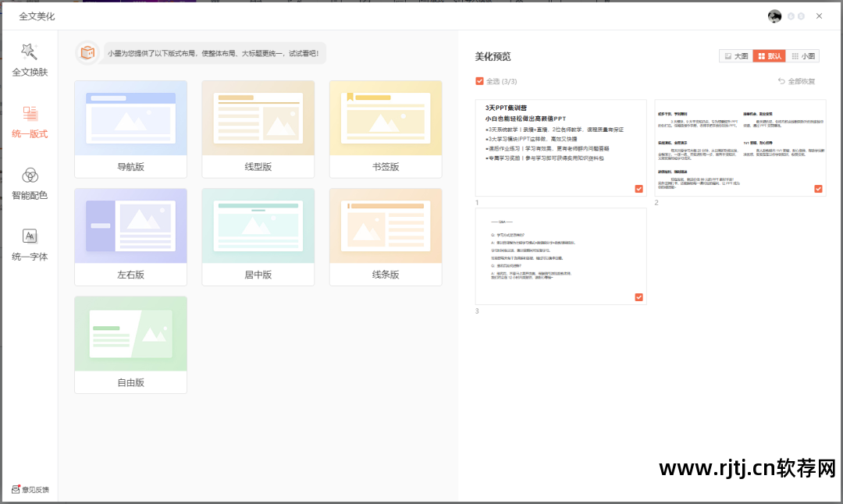The width and height of the screenshot is (843, 504).
Task: Switch preview to 大图 view
Action: click(x=736, y=56)
